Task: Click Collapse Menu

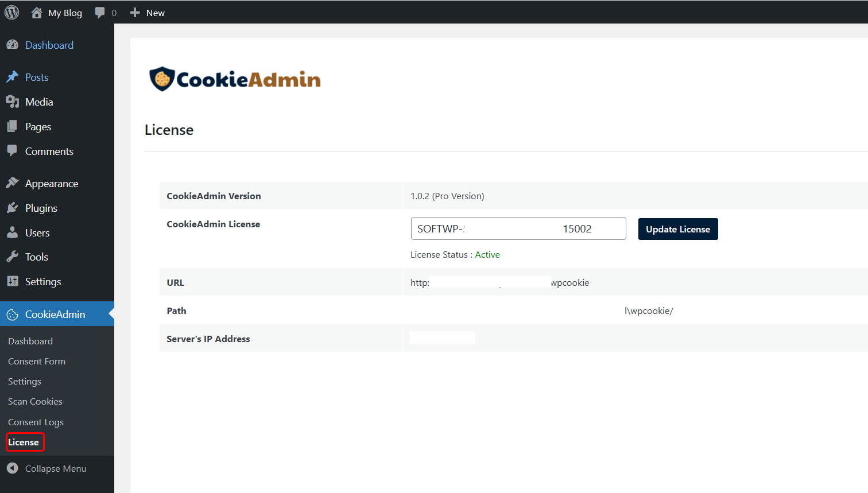Action: [56, 468]
